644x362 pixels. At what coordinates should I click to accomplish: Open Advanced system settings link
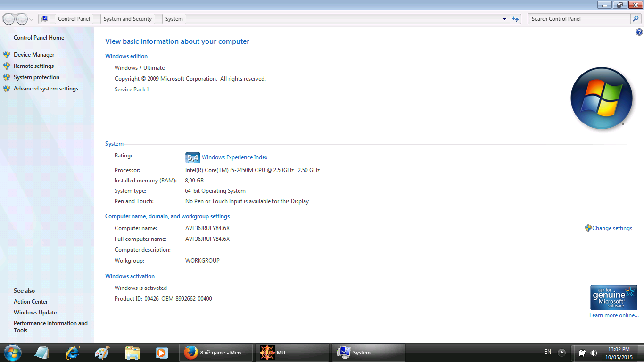click(x=46, y=89)
